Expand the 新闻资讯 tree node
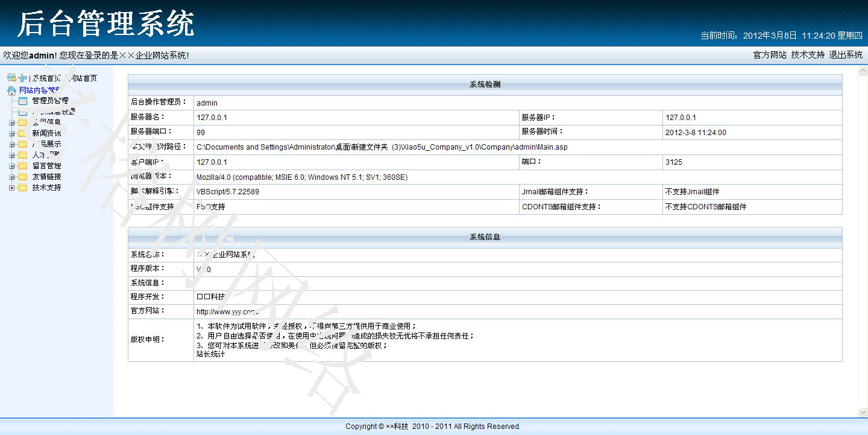Screen dimensions: 868x435 [12, 133]
